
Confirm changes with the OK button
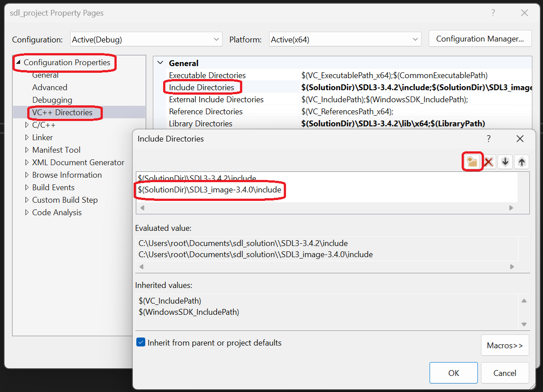[453, 373]
